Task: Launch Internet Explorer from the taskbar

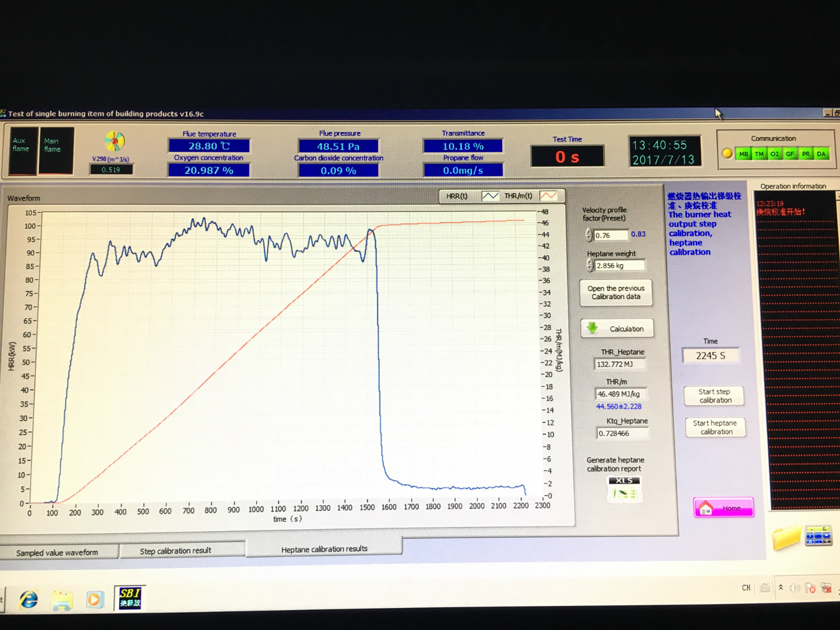Action: coord(29,599)
